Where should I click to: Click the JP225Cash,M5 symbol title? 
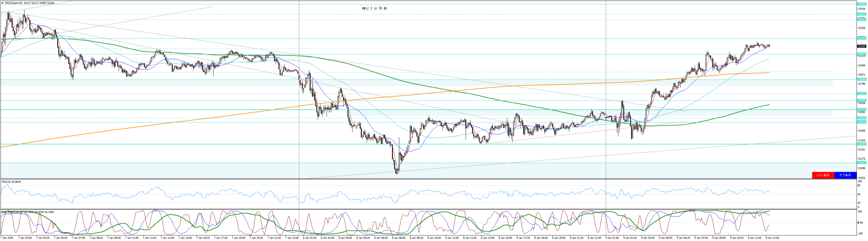pos(14,3)
